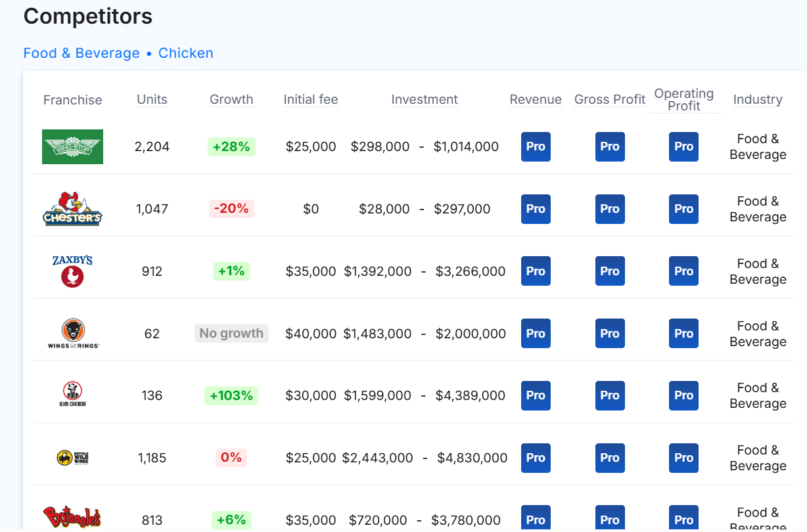Unlock Pro Gross Profit in 912 units row

610,271
